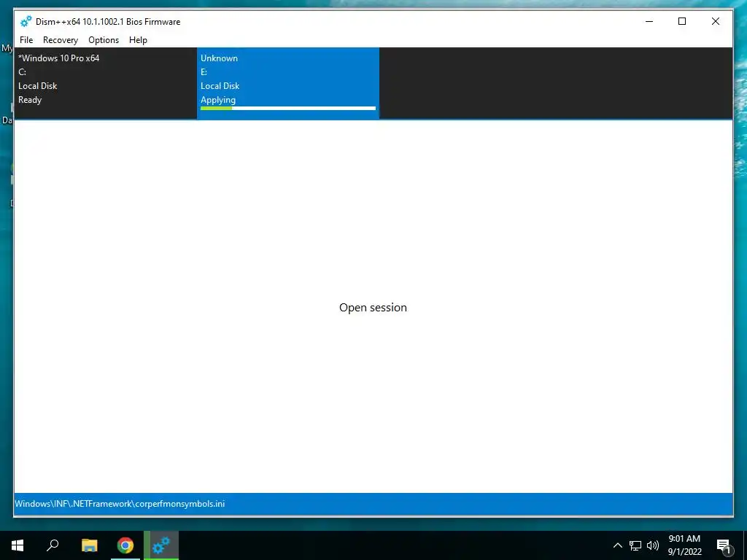Open File Explorer from taskbar
Viewport: 747px width, 560px height.
coord(89,545)
